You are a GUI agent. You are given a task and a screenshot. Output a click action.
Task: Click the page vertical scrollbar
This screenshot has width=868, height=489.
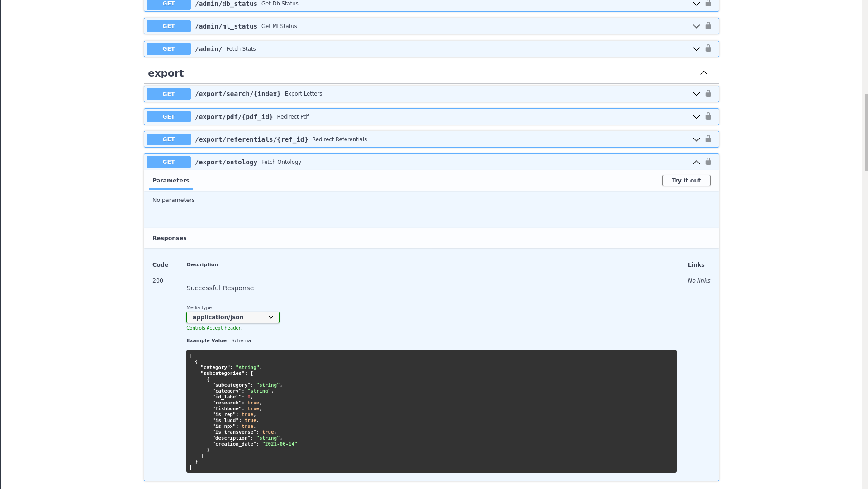pos(866,132)
